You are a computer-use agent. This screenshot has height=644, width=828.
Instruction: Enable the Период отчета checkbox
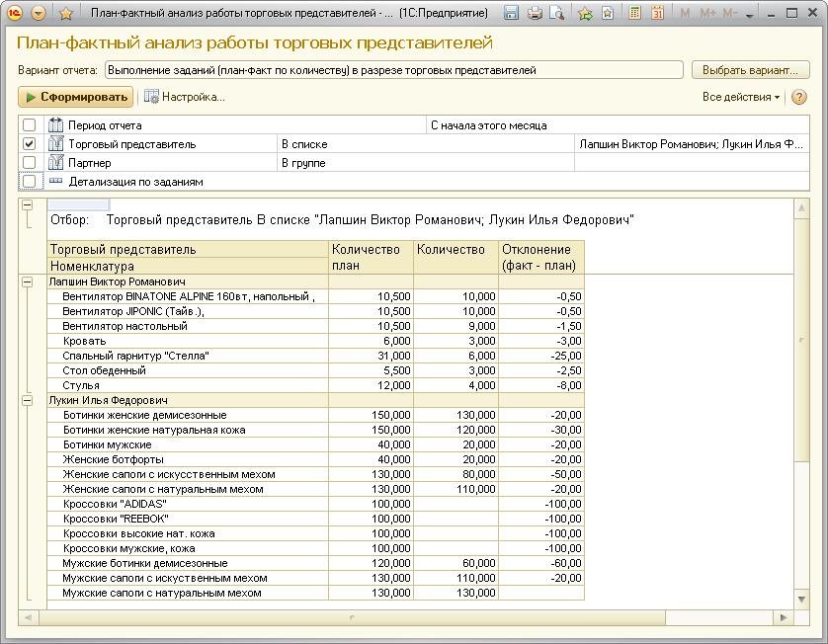(30, 125)
